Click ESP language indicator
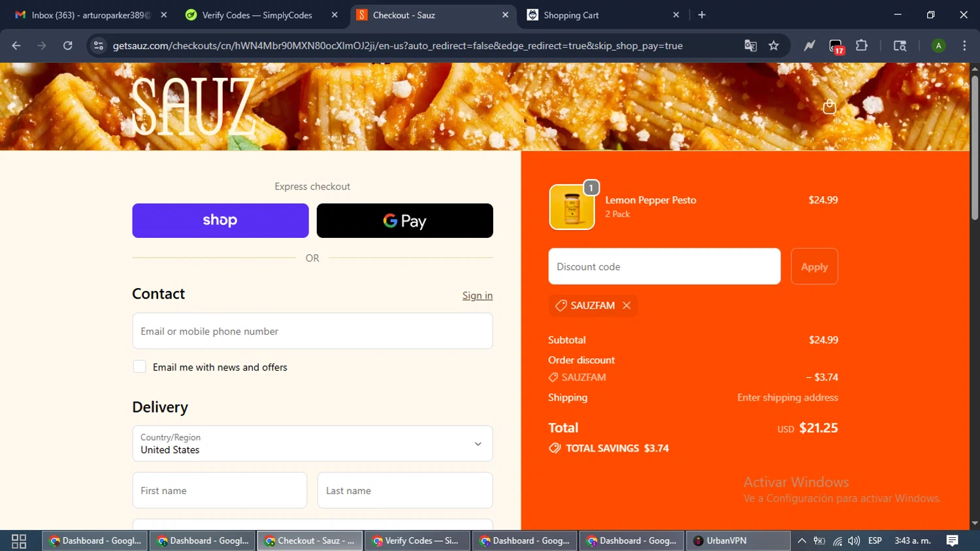Screen dimensions: 980x551 click(875, 541)
